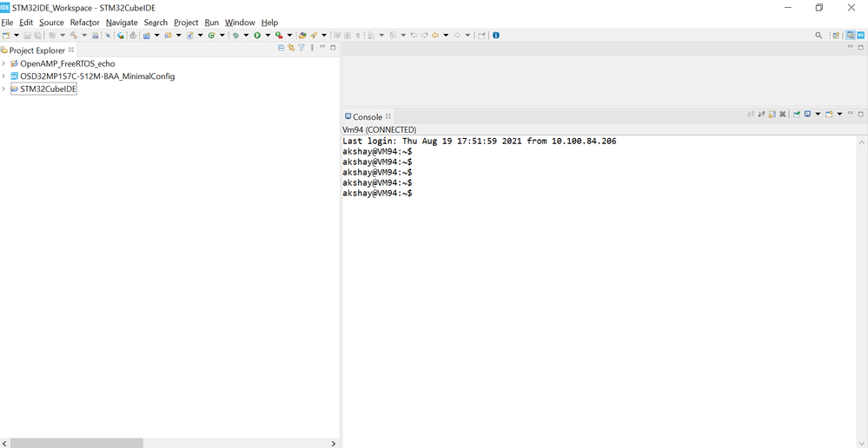The width and height of the screenshot is (868, 448).
Task: Minimize the Project Explorer view
Action: pyautogui.click(x=322, y=47)
